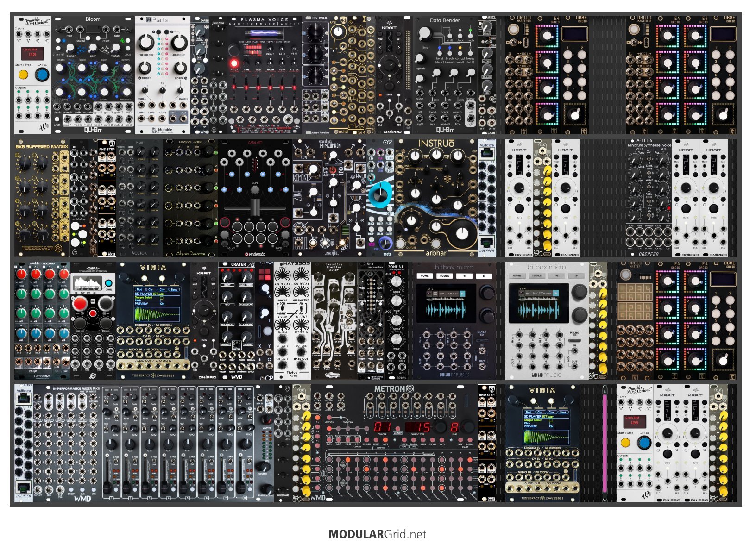Image resolution: width=756 pixels, height=544 pixels.
Task: Click the Catalyst crossfader slider
Action: pyautogui.click(x=255, y=206)
